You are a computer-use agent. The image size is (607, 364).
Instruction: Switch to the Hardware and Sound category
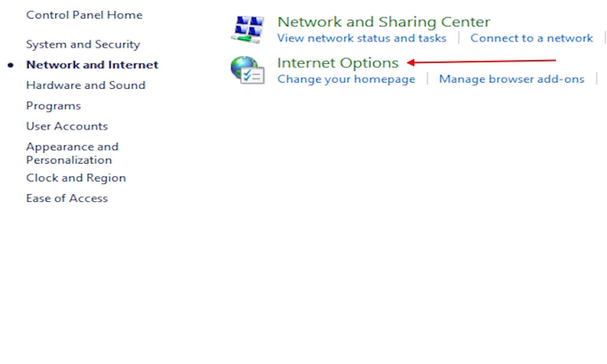85,85
